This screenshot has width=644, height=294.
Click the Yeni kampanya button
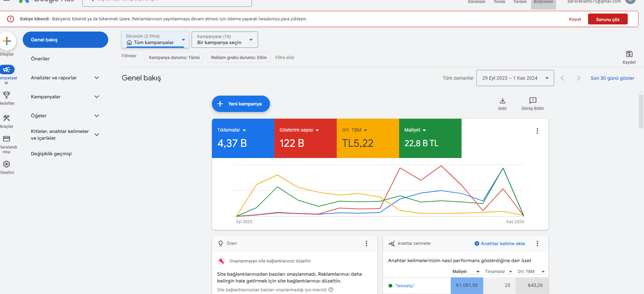tap(241, 104)
